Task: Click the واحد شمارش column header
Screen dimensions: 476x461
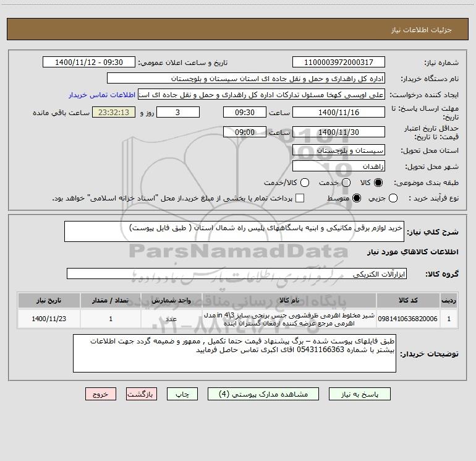Action: 171,300
